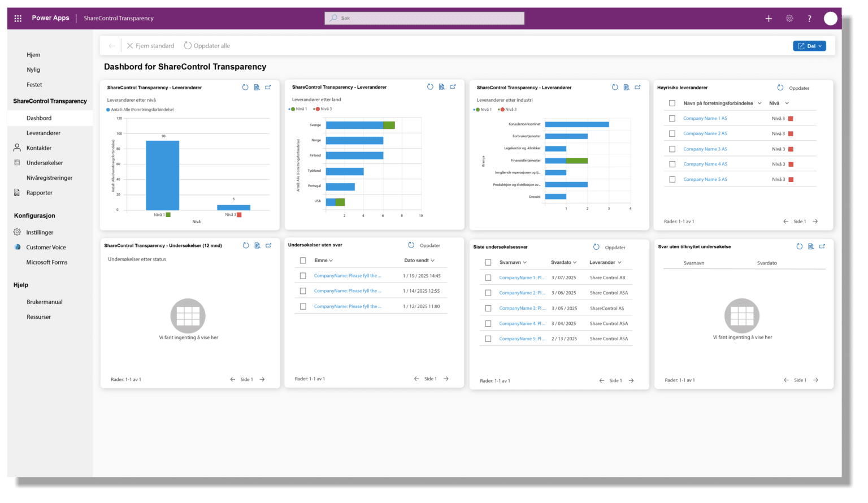Select the header checkbox in Undersøkelser uten svar
The height and width of the screenshot is (503, 868).
(303, 260)
